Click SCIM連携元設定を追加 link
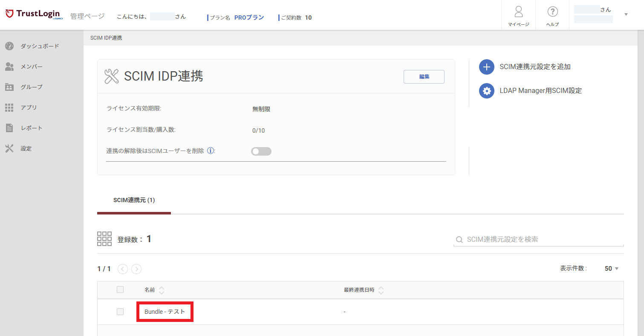Image resolution: width=644 pixels, height=336 pixels. click(x=535, y=67)
